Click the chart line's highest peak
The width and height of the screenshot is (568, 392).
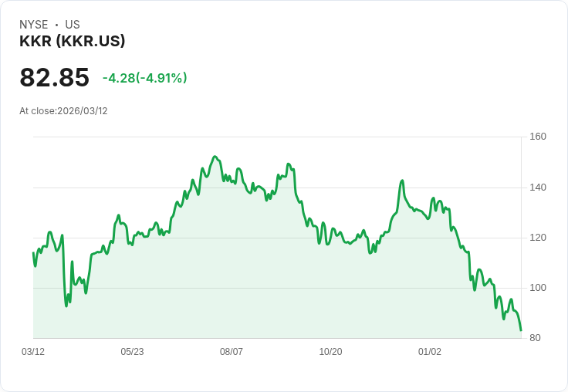coord(215,157)
